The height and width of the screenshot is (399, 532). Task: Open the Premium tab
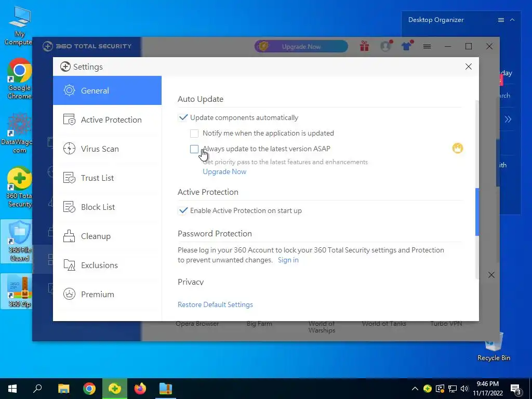coord(107,294)
